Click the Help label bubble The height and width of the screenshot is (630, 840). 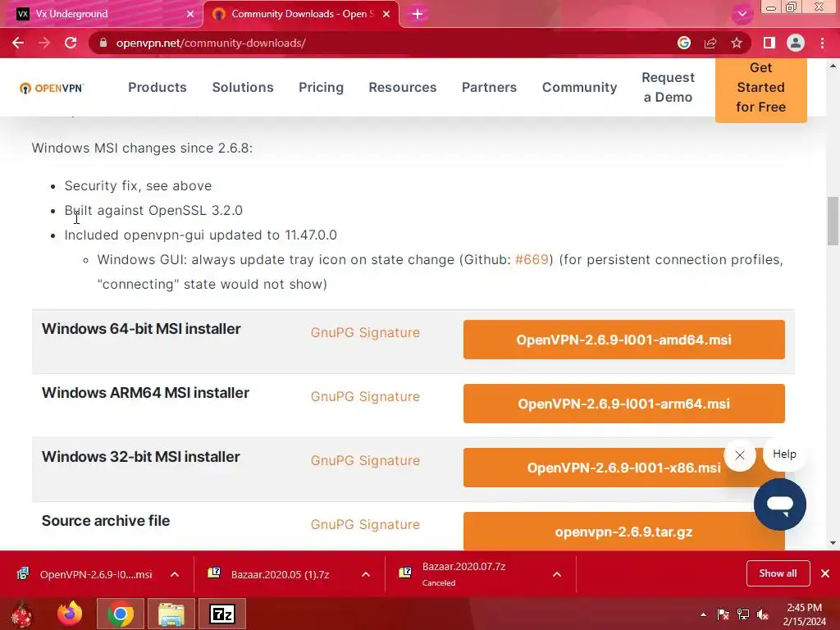[x=784, y=454]
